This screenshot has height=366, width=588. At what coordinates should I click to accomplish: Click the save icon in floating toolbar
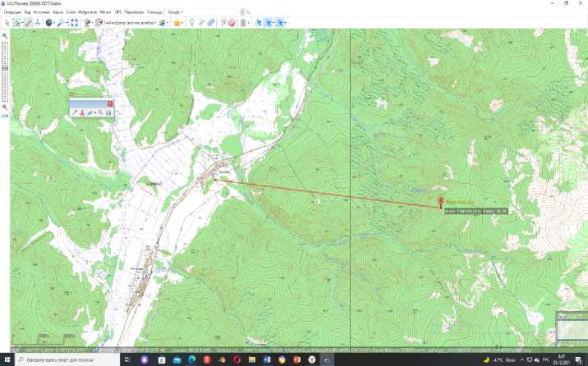tap(108, 112)
